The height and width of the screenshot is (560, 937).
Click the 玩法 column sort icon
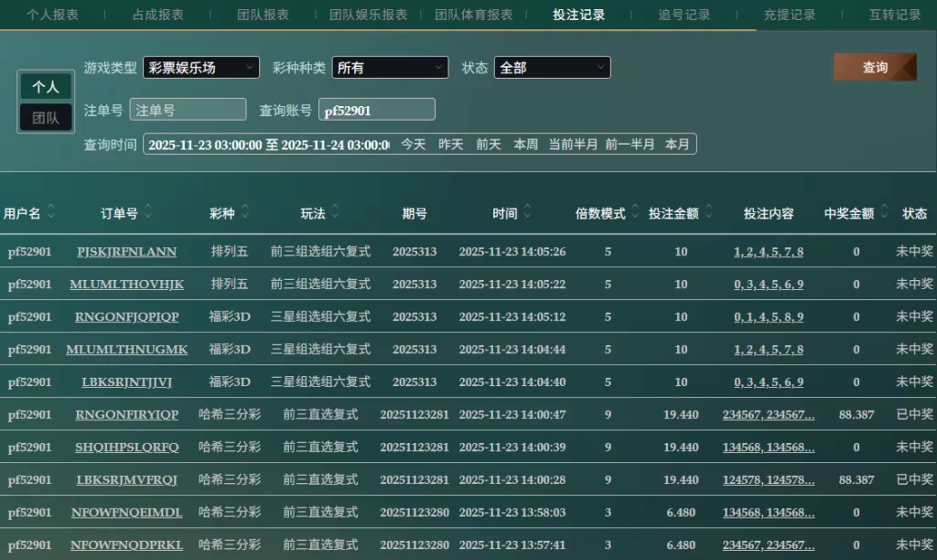(336, 212)
